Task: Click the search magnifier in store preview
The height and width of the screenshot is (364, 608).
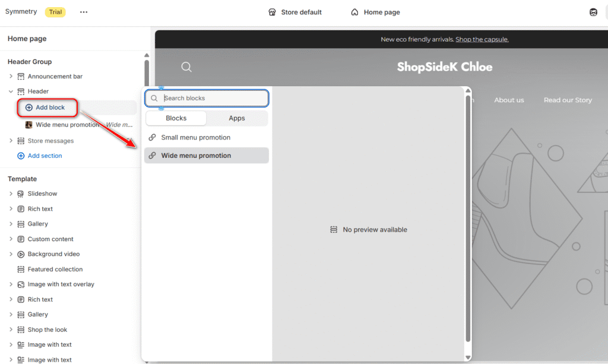Action: pyautogui.click(x=186, y=67)
